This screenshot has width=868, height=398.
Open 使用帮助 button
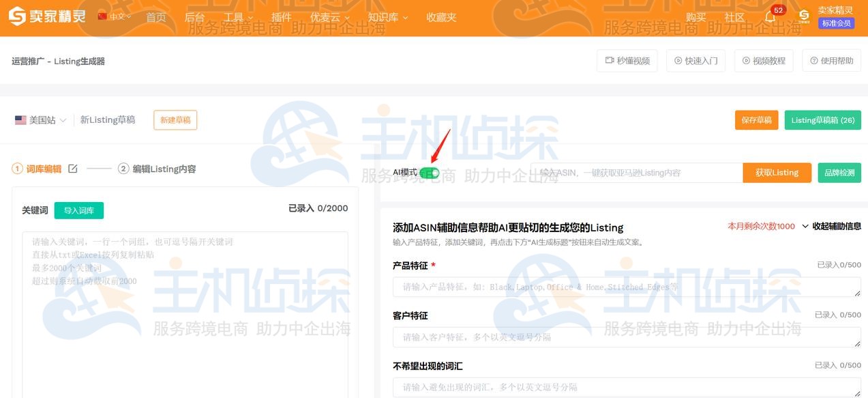click(831, 61)
